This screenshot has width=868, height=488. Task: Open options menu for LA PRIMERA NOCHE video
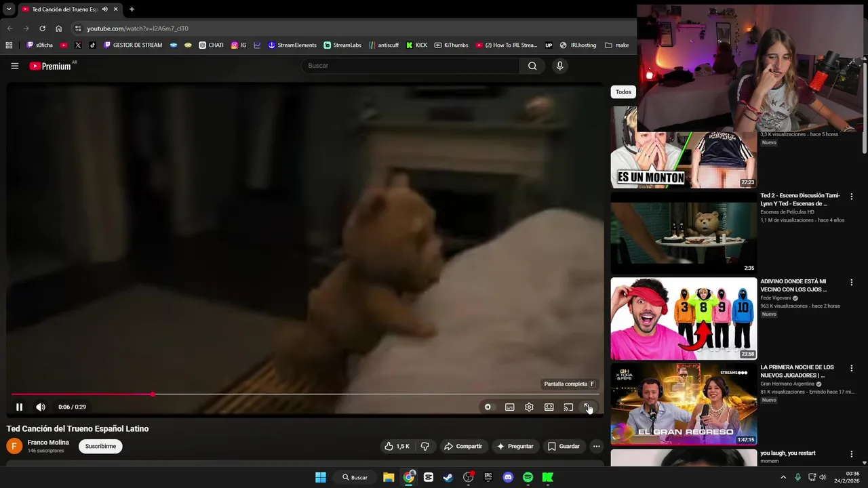pos(852,369)
